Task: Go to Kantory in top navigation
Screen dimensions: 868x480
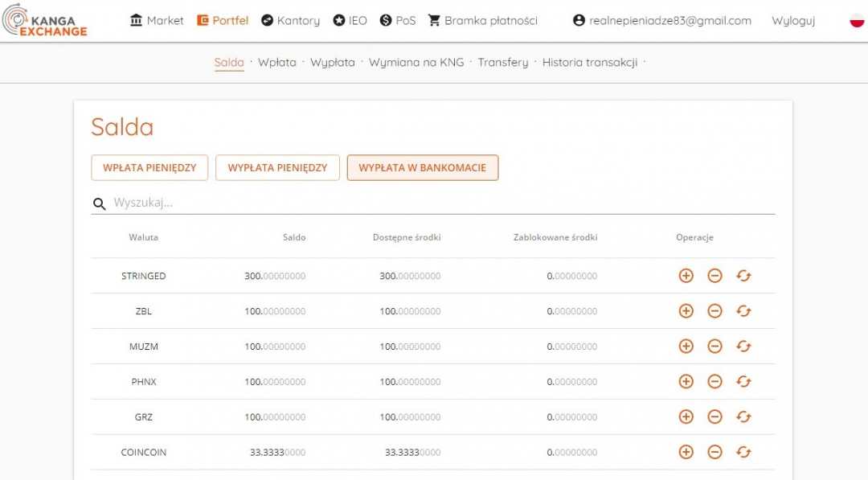Action: pos(290,21)
